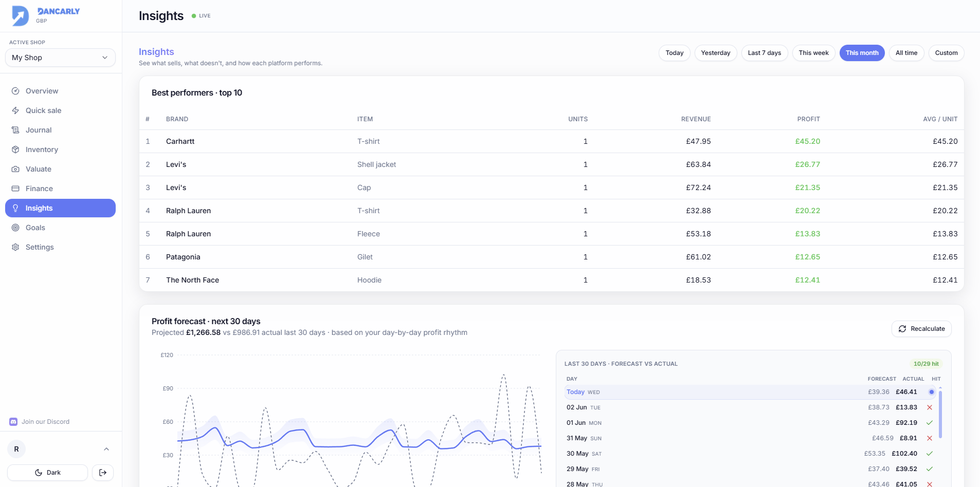Click the Discord icon
Screen dimensions: 980x487
click(x=13, y=422)
